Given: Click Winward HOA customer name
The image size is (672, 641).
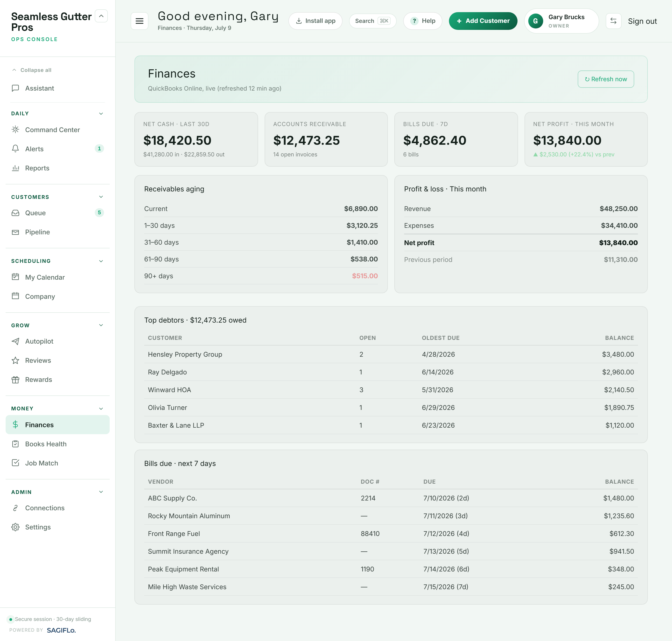Looking at the screenshot, I should (x=169, y=390).
